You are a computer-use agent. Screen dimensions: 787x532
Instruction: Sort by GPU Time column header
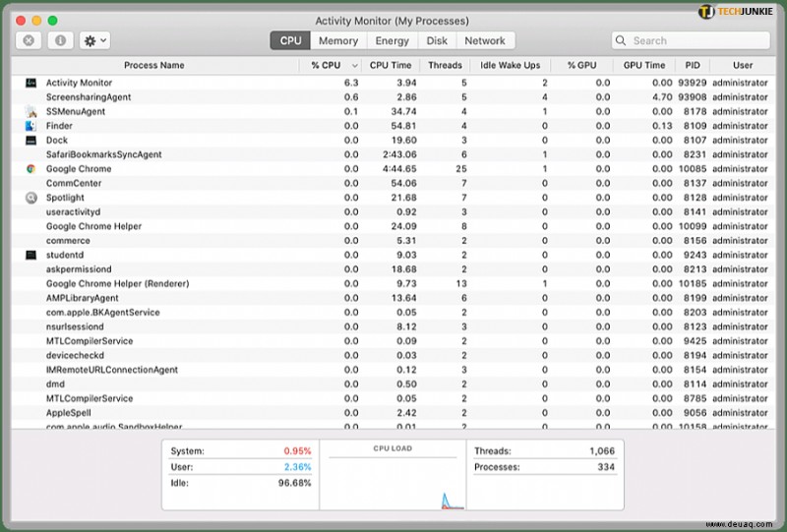tap(644, 65)
